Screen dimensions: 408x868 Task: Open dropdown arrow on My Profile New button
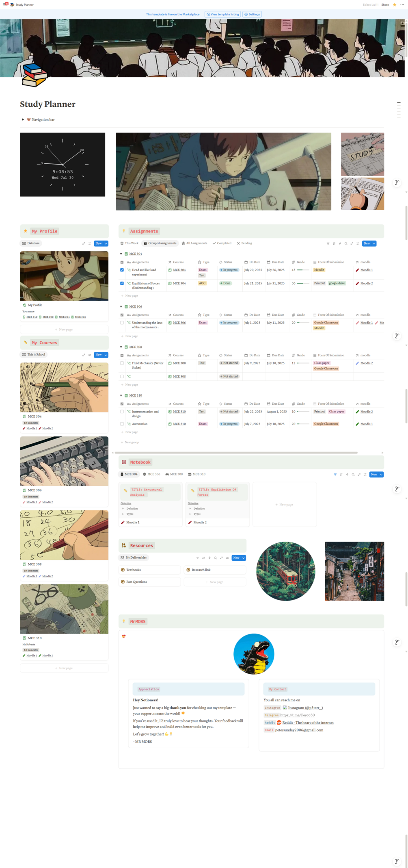click(x=106, y=243)
